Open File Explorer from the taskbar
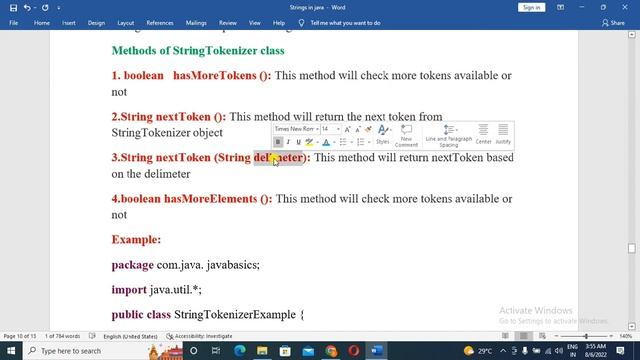Screen dimensions: 640x360 (x=262, y=351)
